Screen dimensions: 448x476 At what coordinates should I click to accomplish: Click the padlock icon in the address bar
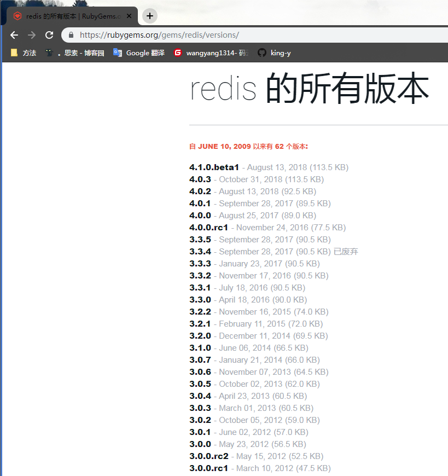(71, 34)
